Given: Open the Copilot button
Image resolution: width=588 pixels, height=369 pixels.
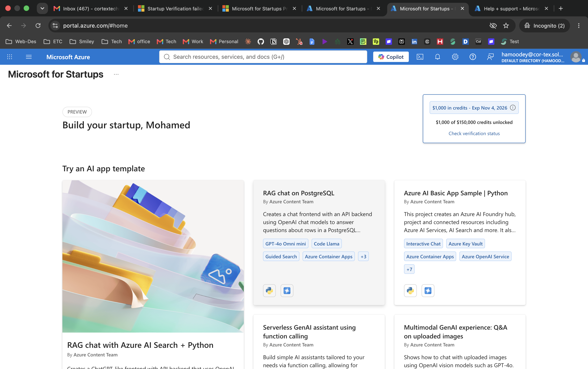Looking at the screenshot, I should 391,57.
